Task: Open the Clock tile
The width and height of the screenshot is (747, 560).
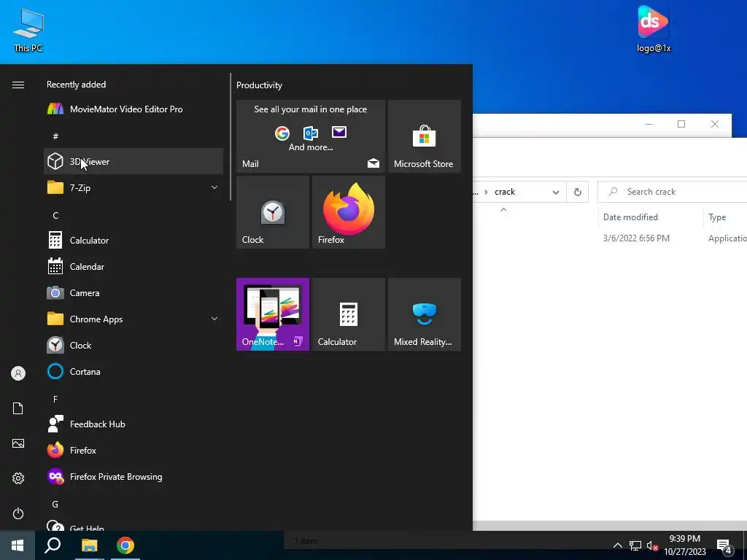Action: (x=273, y=212)
